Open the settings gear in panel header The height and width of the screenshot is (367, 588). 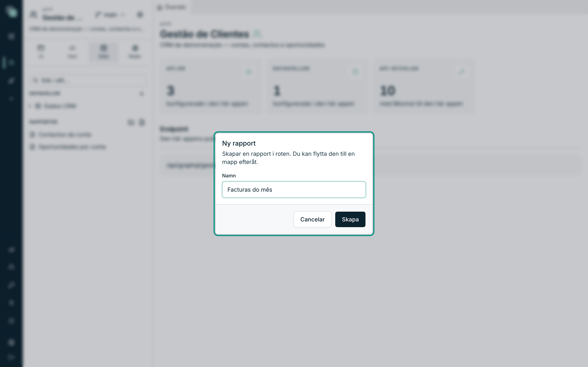[x=140, y=15]
